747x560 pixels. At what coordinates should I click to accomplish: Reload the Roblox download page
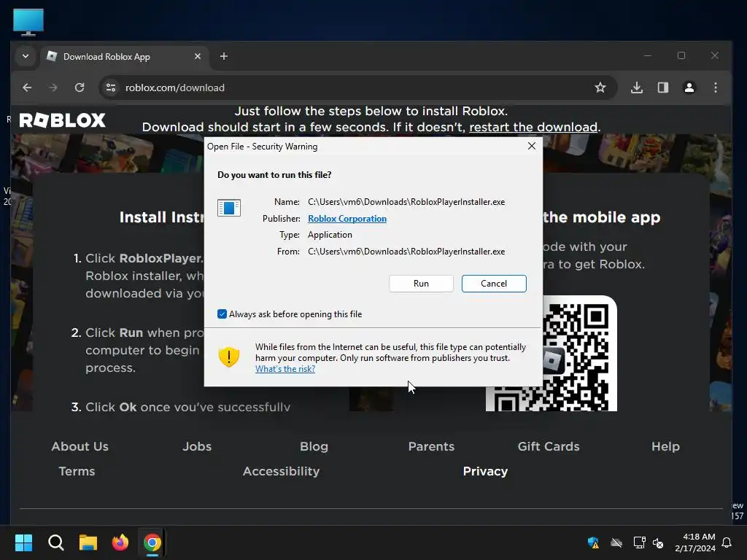click(x=80, y=87)
